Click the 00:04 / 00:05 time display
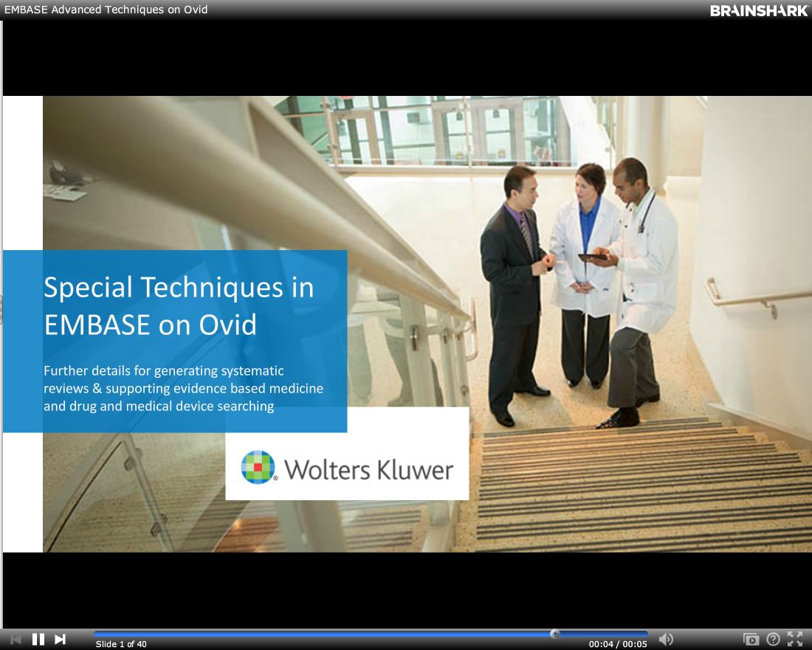812x650 pixels. [618, 644]
